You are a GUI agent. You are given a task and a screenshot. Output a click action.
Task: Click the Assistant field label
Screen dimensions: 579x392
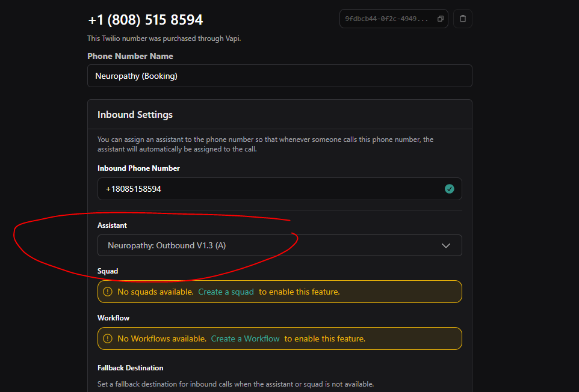pyautogui.click(x=112, y=225)
